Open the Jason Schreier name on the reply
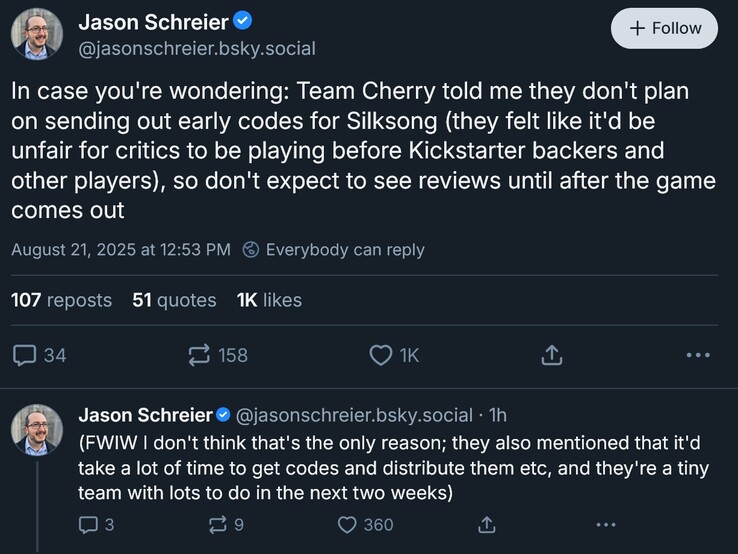Image resolution: width=738 pixels, height=554 pixels. (x=145, y=415)
